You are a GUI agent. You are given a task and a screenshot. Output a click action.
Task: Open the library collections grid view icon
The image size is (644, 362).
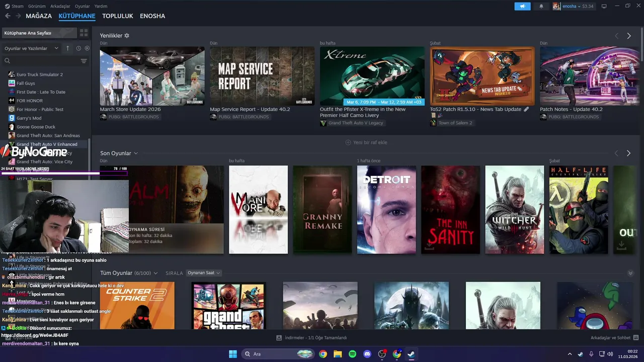pos(84,33)
